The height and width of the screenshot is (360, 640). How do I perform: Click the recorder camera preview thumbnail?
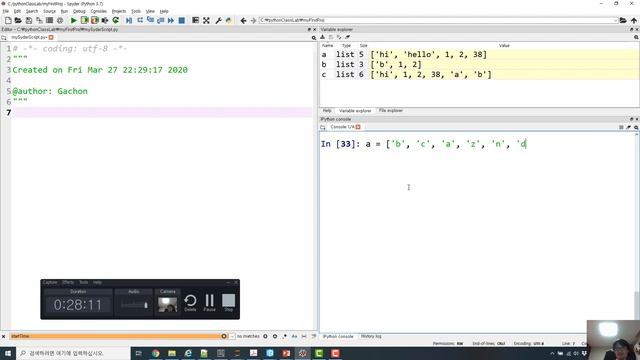pos(167,304)
